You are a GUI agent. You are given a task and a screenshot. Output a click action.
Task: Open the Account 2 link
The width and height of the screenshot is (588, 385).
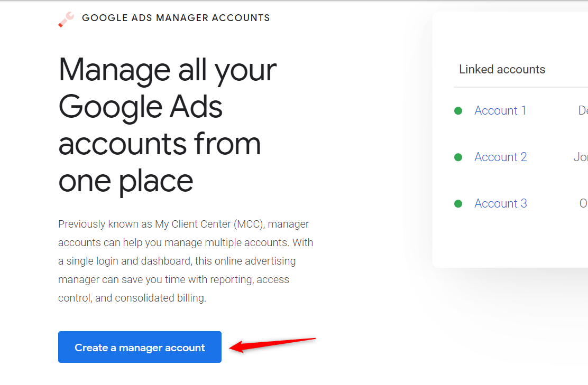[x=501, y=157]
